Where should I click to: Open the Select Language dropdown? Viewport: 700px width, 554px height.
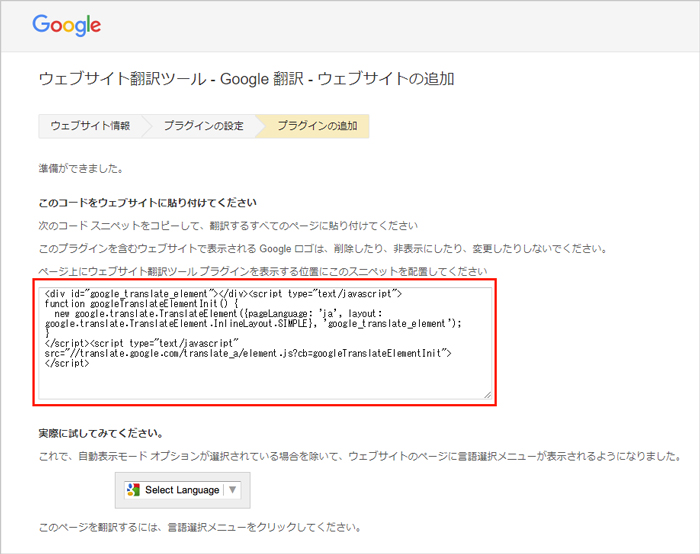[x=183, y=490]
